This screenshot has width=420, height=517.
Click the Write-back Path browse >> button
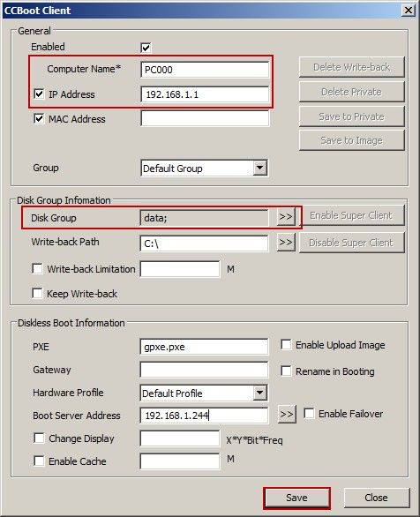pyautogui.click(x=286, y=243)
